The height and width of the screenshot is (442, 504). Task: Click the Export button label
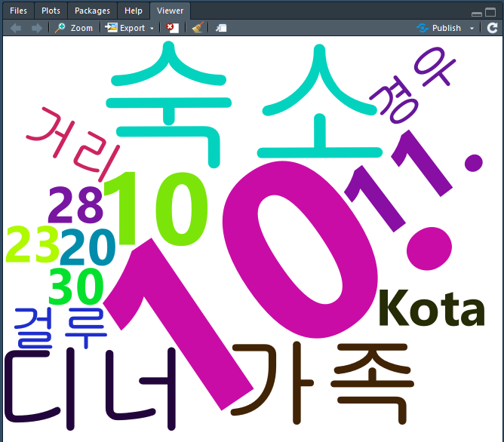pos(132,28)
